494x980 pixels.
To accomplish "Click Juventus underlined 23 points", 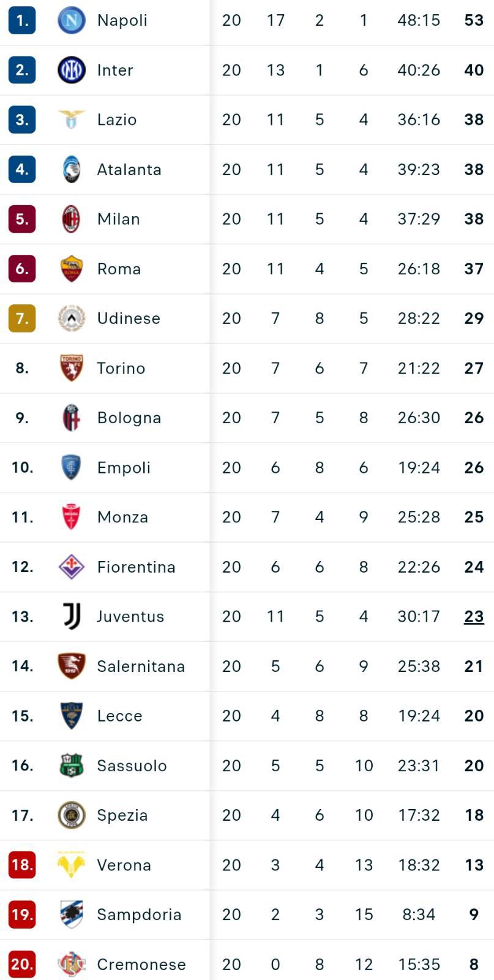I will click(474, 617).
